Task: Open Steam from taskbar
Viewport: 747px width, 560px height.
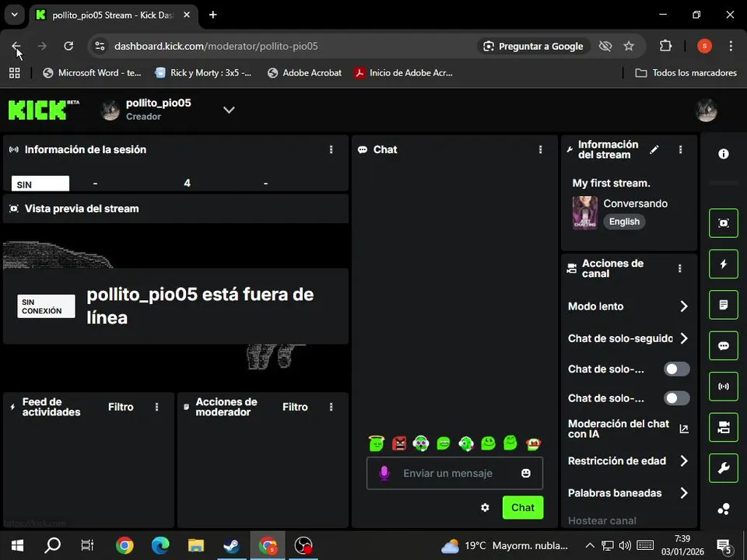Action: [232, 546]
